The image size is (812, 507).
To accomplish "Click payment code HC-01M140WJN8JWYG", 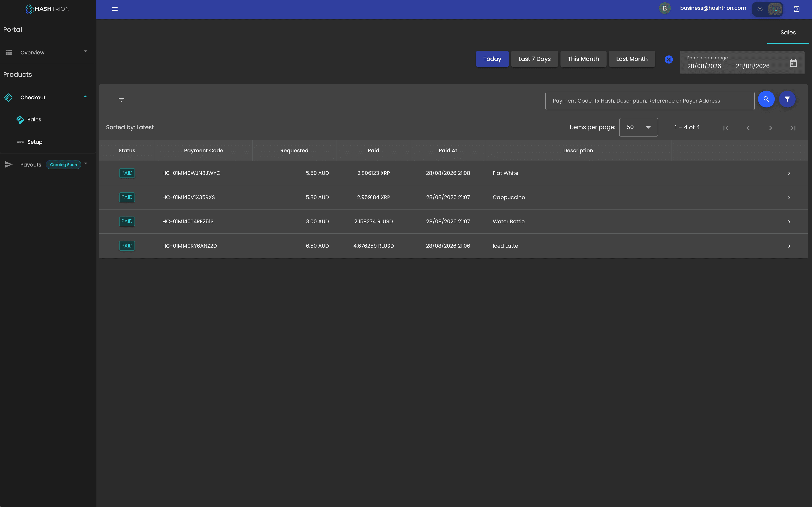I will [x=191, y=173].
